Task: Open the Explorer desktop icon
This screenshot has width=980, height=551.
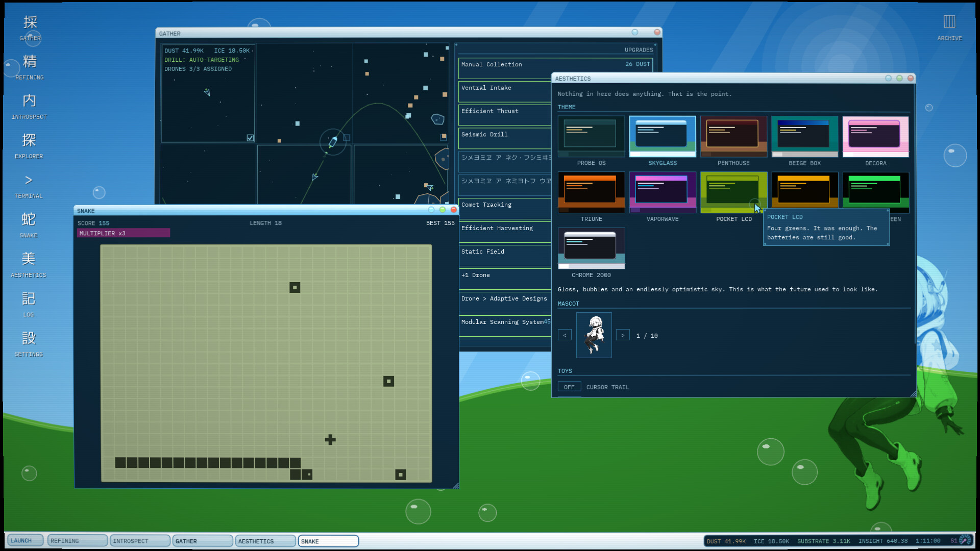Action: 29,146
